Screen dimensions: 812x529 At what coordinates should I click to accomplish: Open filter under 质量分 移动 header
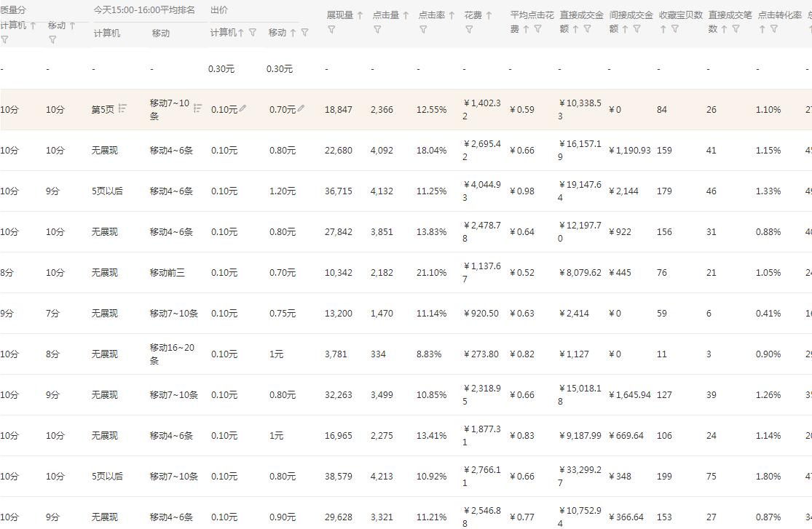click(52, 39)
